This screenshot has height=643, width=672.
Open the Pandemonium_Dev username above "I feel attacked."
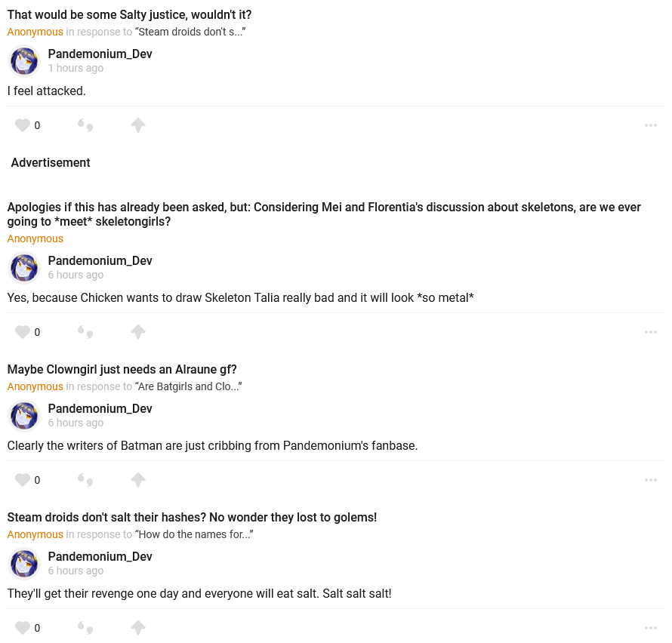pyautogui.click(x=100, y=54)
